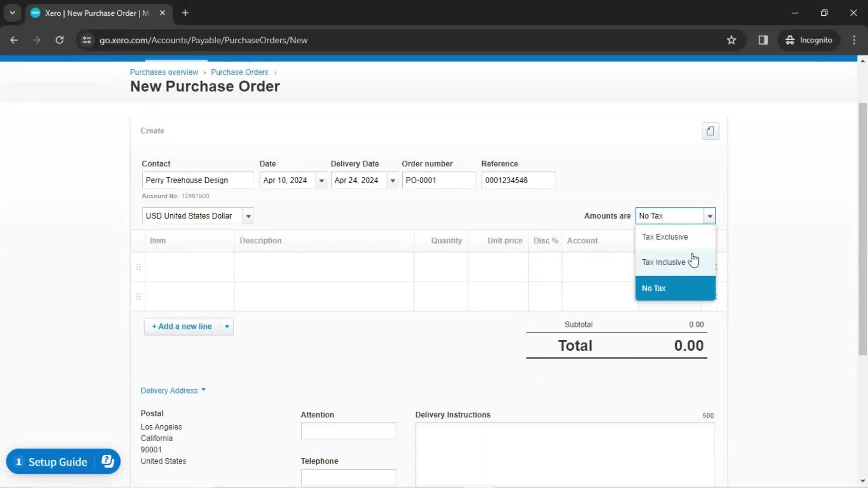Close the Xero New Purchase Order tab
The height and width of the screenshot is (488, 868).
(x=162, y=13)
